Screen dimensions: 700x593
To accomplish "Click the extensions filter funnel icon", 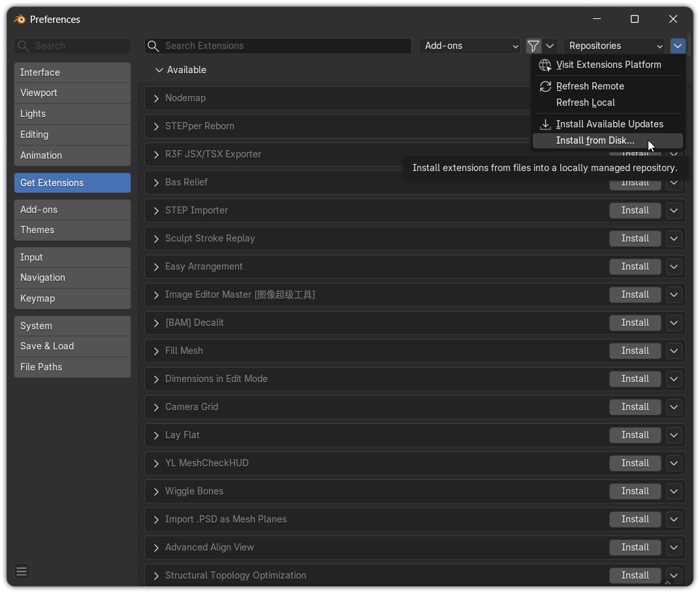I will [x=533, y=46].
